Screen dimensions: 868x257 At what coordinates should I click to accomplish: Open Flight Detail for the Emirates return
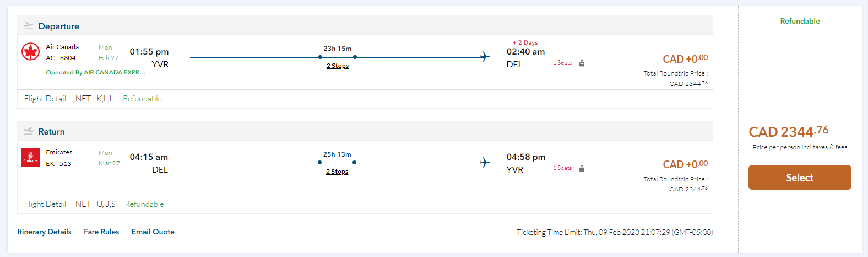[45, 204]
